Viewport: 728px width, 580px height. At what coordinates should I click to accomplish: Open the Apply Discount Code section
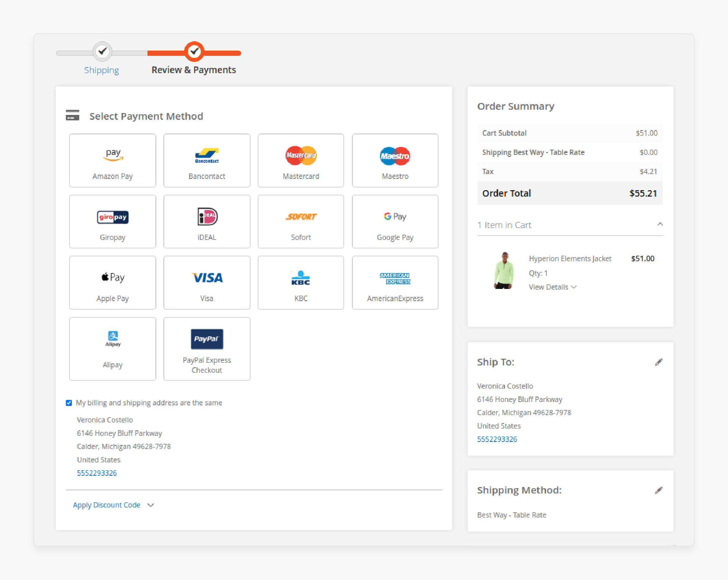(x=106, y=505)
